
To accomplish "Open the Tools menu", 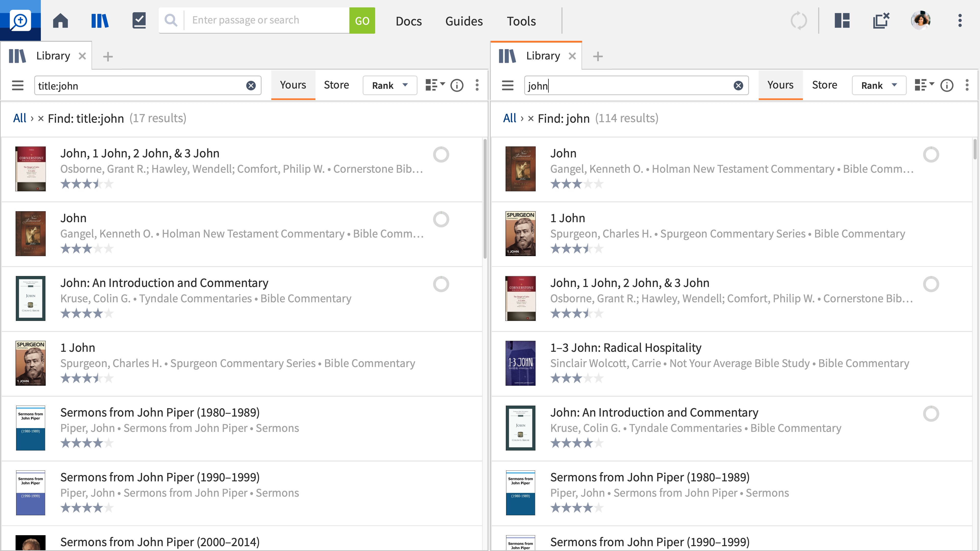I will [x=521, y=21].
